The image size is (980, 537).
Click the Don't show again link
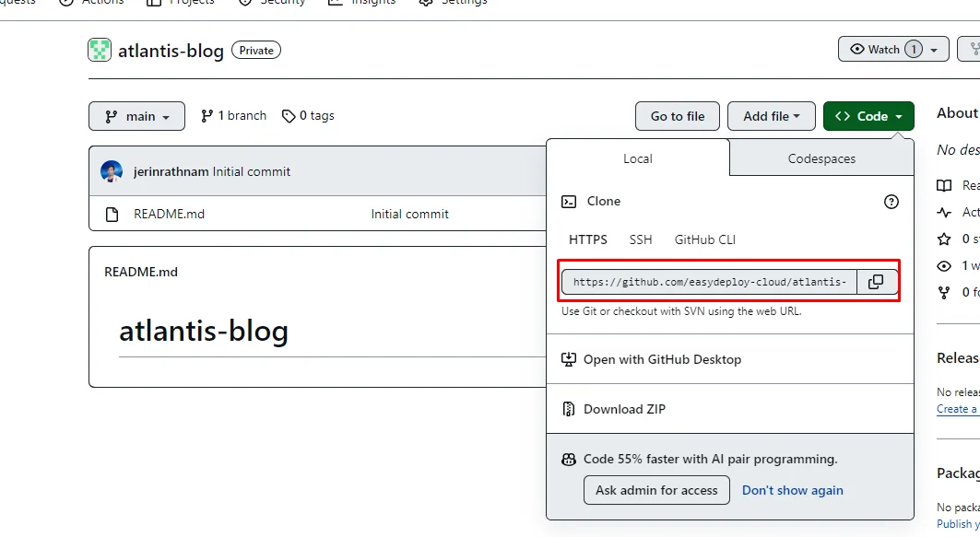pyautogui.click(x=793, y=490)
